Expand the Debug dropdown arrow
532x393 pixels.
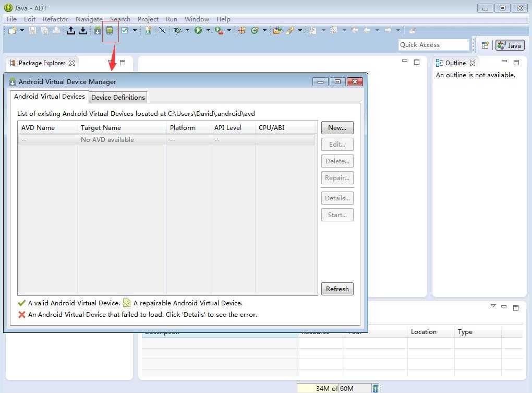187,31
